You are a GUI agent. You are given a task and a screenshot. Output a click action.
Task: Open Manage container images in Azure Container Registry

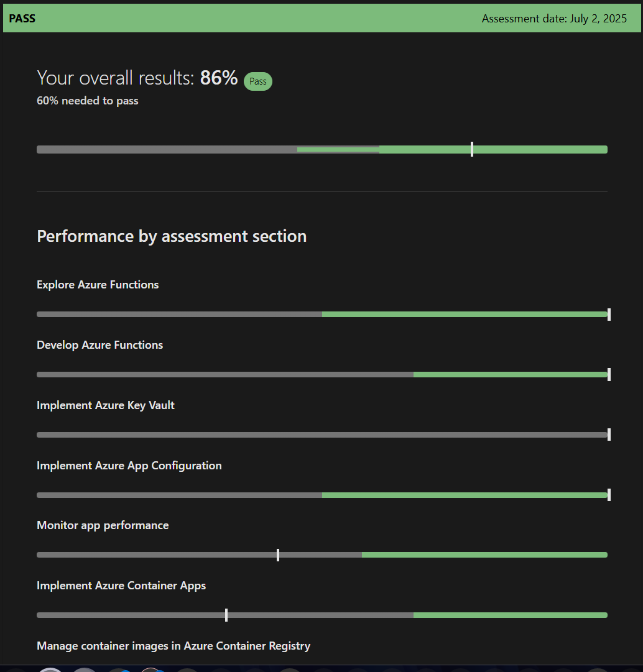[173, 647]
